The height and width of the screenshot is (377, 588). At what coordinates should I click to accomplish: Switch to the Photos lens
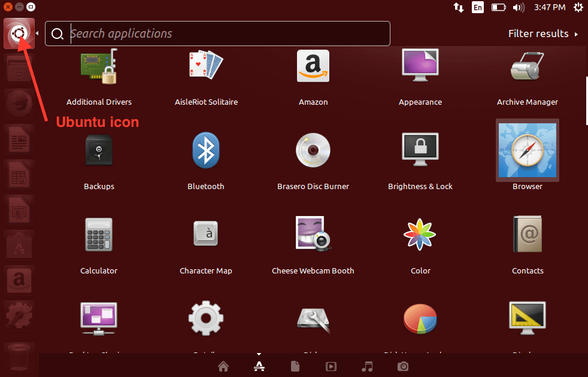[403, 366]
